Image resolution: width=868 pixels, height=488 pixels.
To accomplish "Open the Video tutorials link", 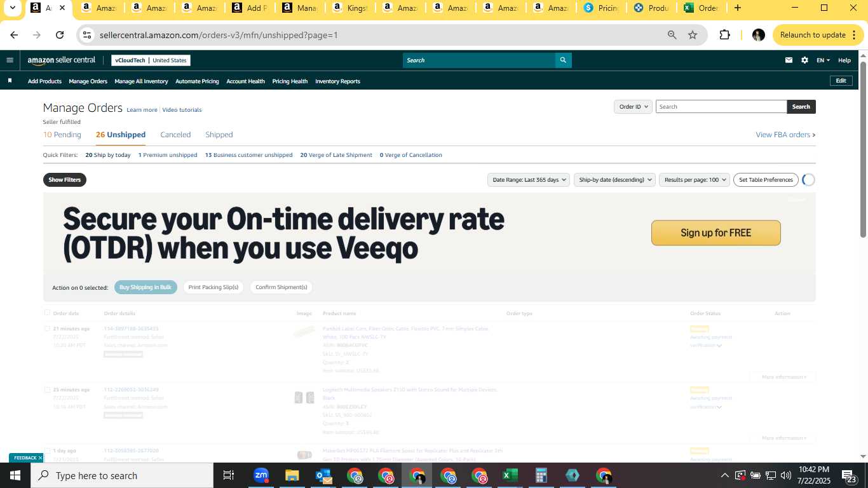I will click(x=182, y=110).
